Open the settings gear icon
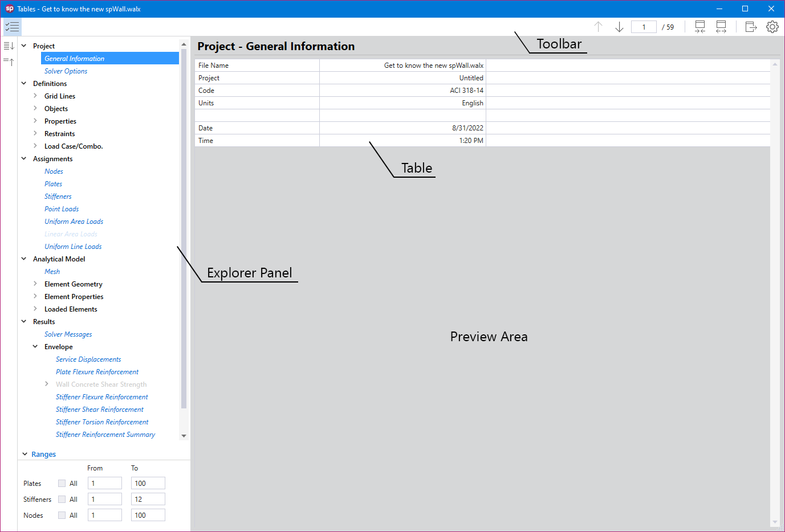Viewport: 785px width, 532px height. point(772,27)
